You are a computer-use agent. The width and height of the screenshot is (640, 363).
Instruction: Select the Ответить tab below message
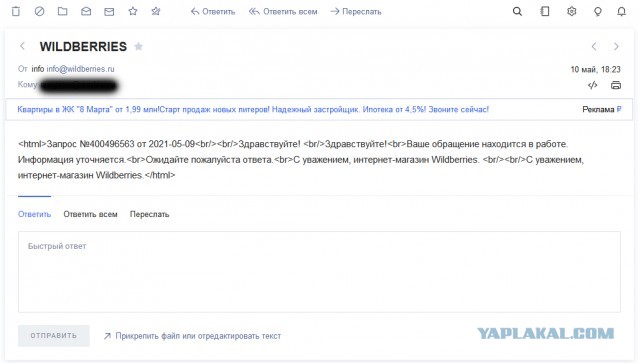pos(34,214)
